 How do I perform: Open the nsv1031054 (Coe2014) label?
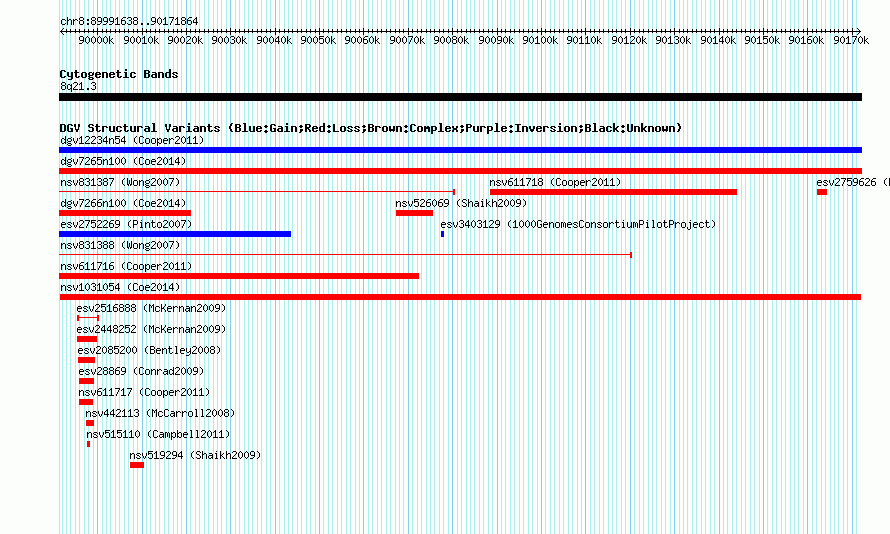coord(120,287)
